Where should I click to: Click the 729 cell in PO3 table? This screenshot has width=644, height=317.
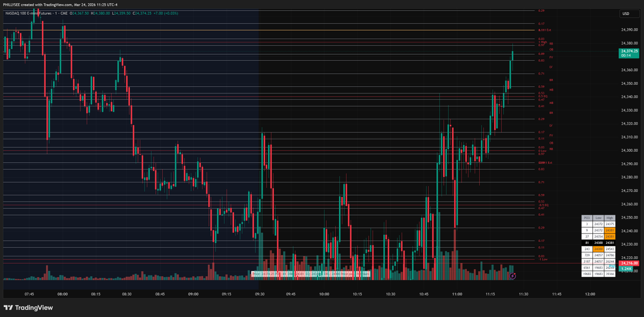coord(587,255)
